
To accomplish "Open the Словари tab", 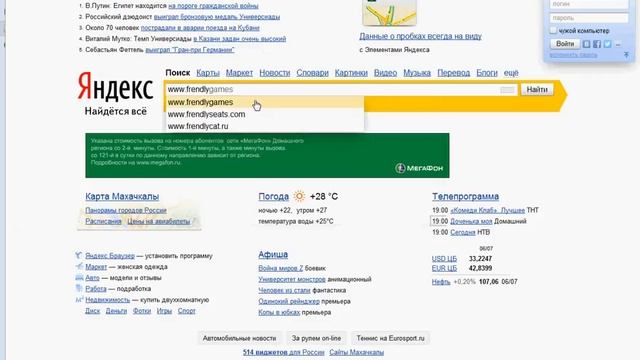I will point(312,73).
